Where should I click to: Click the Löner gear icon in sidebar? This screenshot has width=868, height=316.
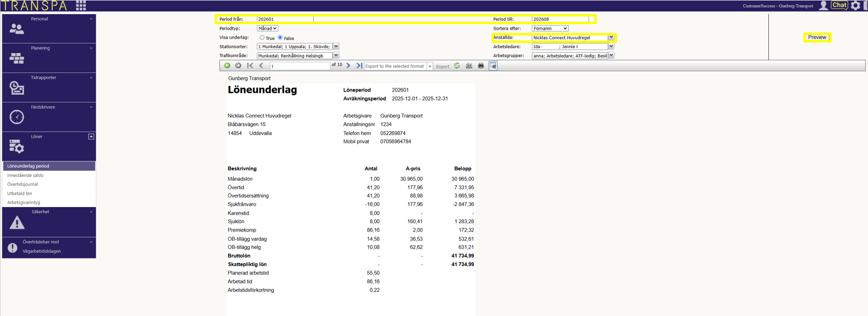(17, 147)
